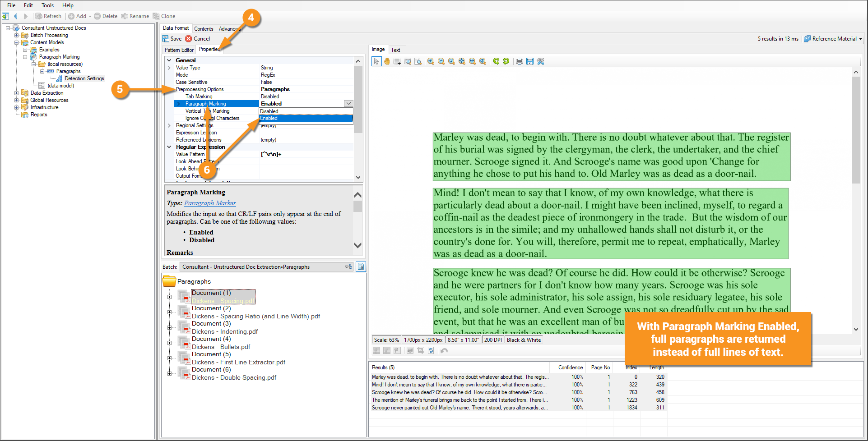The image size is (868, 441).
Task: Switch to the Text tab
Action: pyautogui.click(x=395, y=50)
